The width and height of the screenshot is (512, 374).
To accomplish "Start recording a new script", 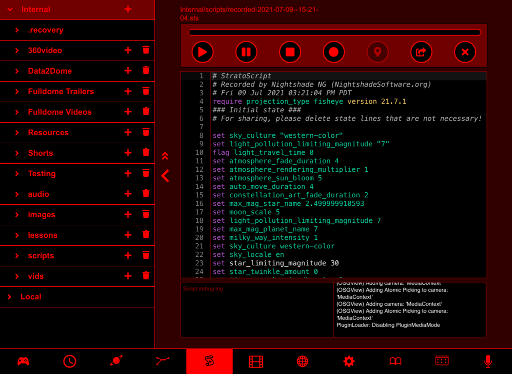I will [x=334, y=52].
